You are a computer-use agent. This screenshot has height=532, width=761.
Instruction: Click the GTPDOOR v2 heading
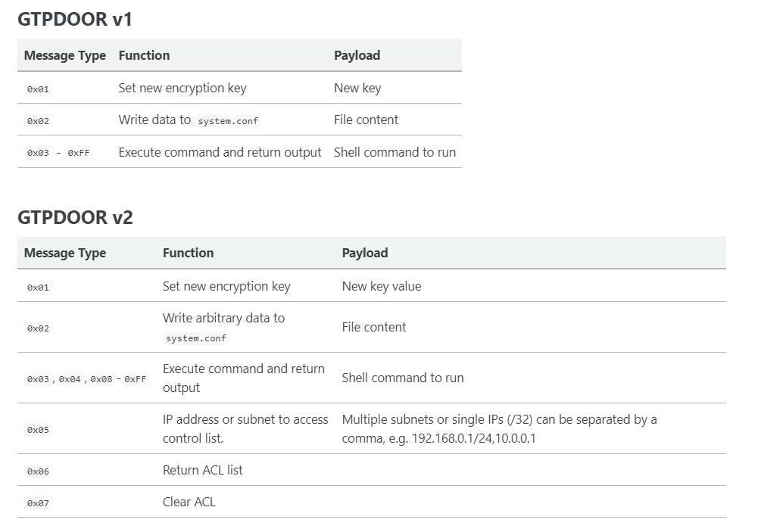(75, 217)
